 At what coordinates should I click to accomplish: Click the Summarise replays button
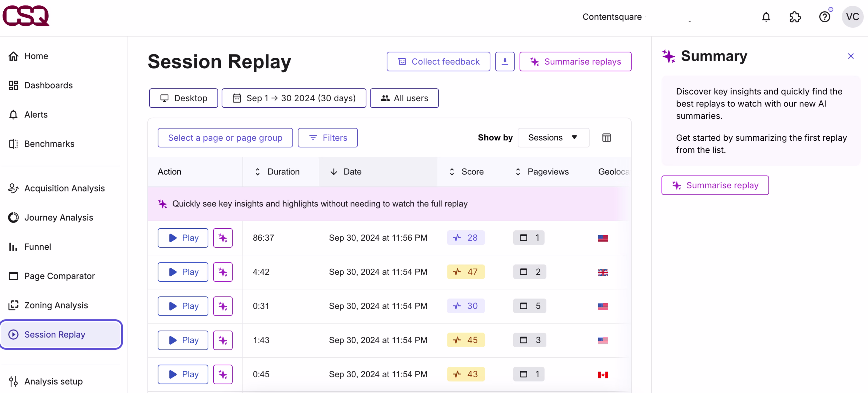point(575,61)
